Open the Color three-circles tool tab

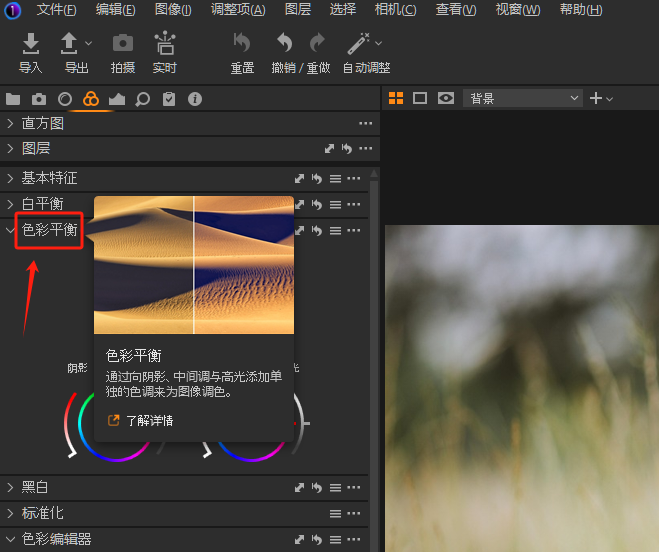(91, 99)
